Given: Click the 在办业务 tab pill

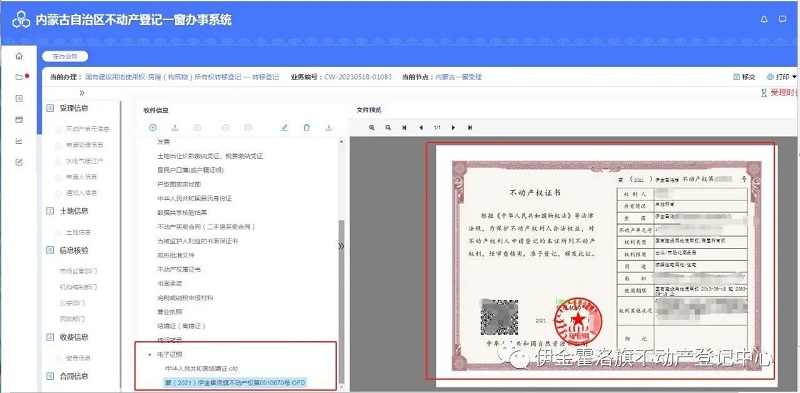Looking at the screenshot, I should (x=65, y=57).
